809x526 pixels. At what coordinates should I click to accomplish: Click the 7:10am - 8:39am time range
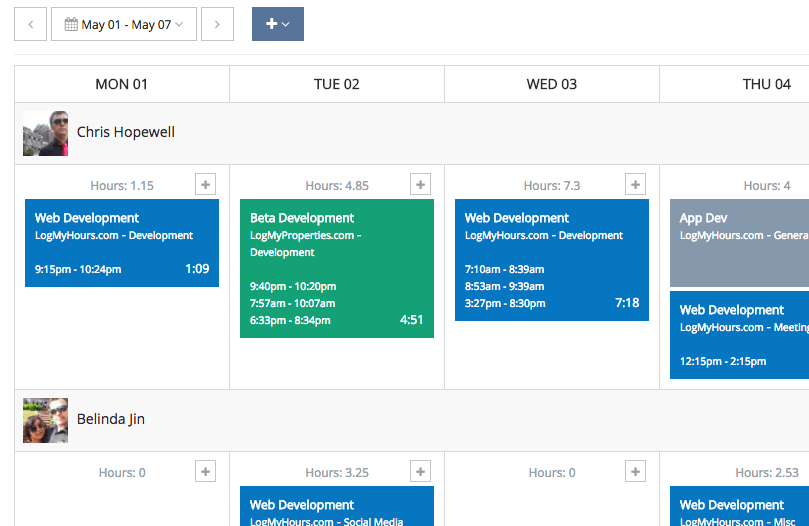coord(504,269)
